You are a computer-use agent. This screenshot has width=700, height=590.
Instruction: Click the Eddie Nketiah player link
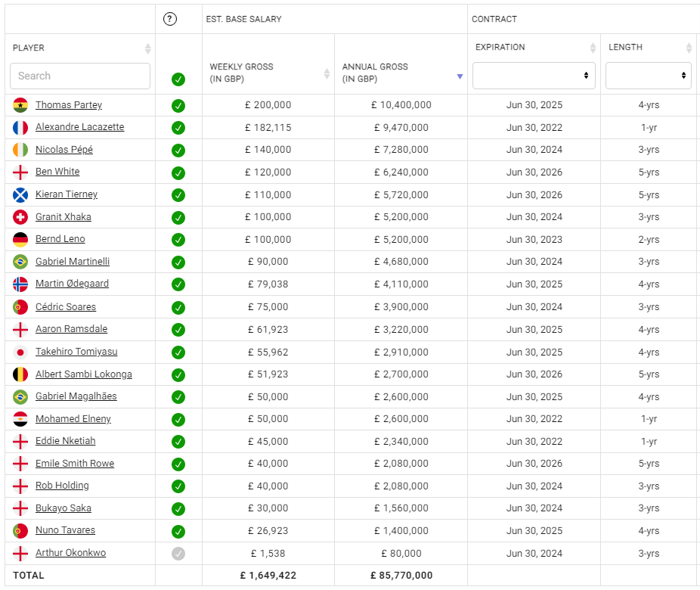pyautogui.click(x=65, y=440)
